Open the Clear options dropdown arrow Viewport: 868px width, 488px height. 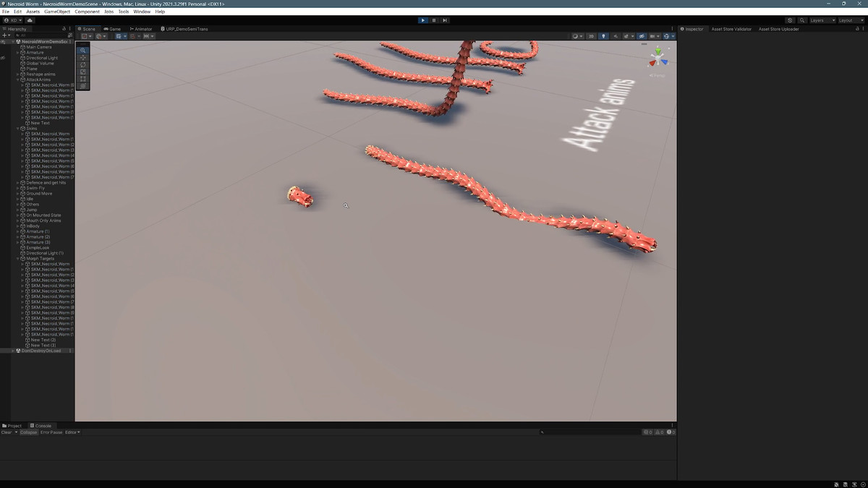click(x=16, y=432)
